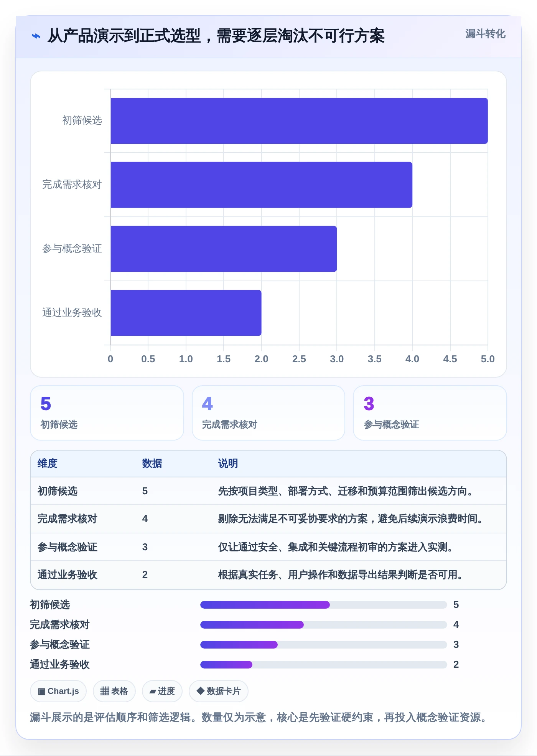Image resolution: width=537 pixels, height=756 pixels.
Task: Click the 参与概念验证 bar in chart
Action: pos(224,249)
